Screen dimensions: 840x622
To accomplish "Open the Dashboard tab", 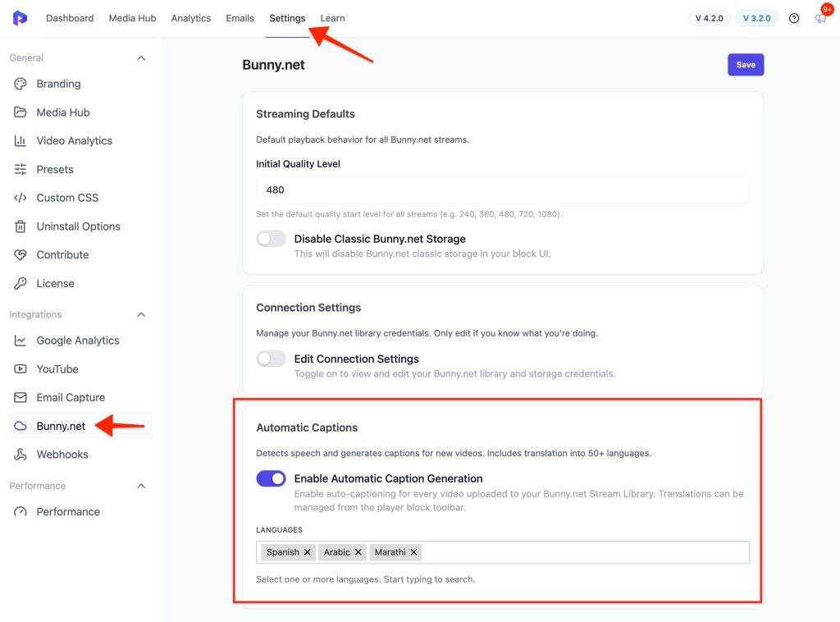I will tap(70, 18).
